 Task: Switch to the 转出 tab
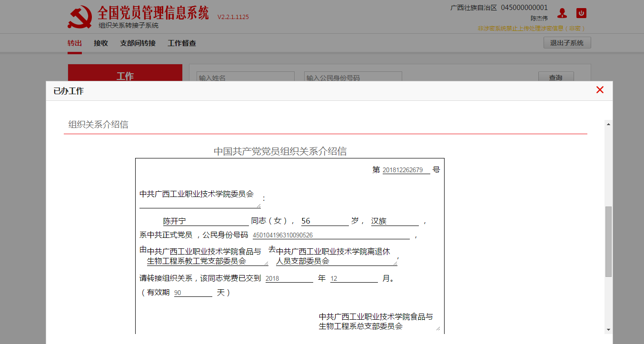(x=75, y=43)
